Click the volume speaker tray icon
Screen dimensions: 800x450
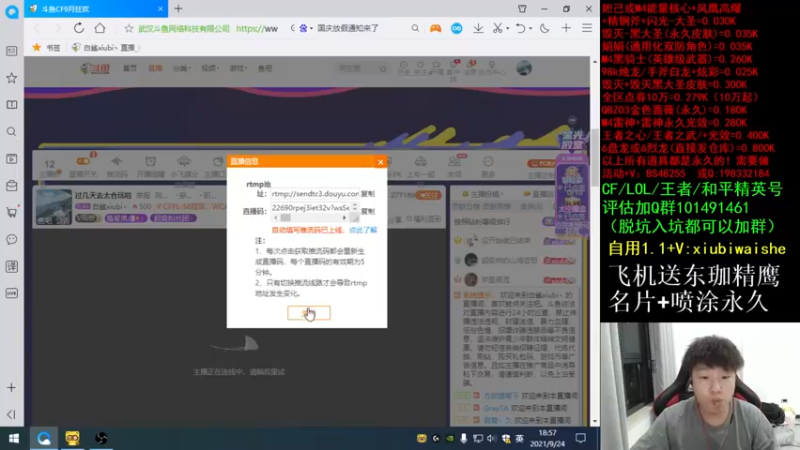point(491,438)
